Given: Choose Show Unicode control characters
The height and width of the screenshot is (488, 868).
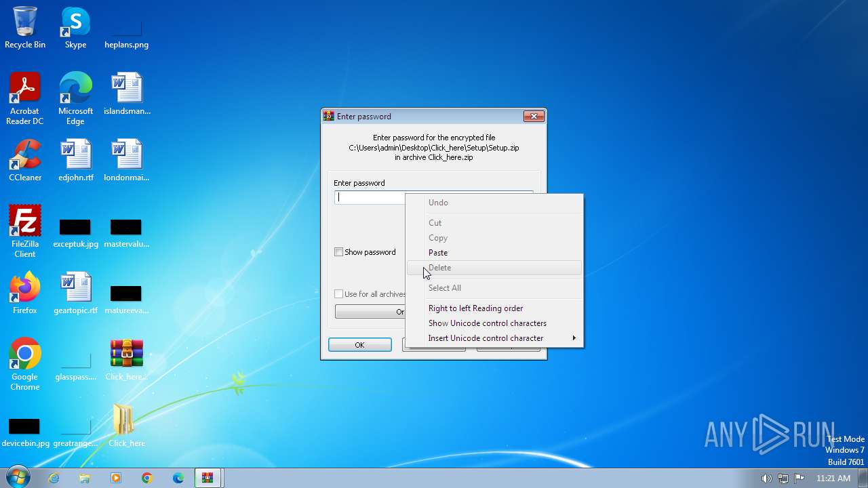Looking at the screenshot, I should coord(495,323).
